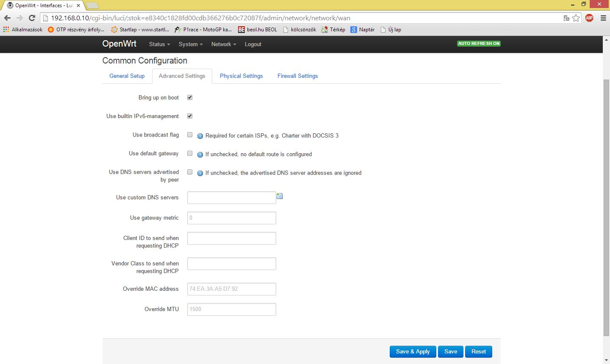This screenshot has height=364, width=610.
Task: Click the page vertical scrollbar
Action: click(606, 208)
